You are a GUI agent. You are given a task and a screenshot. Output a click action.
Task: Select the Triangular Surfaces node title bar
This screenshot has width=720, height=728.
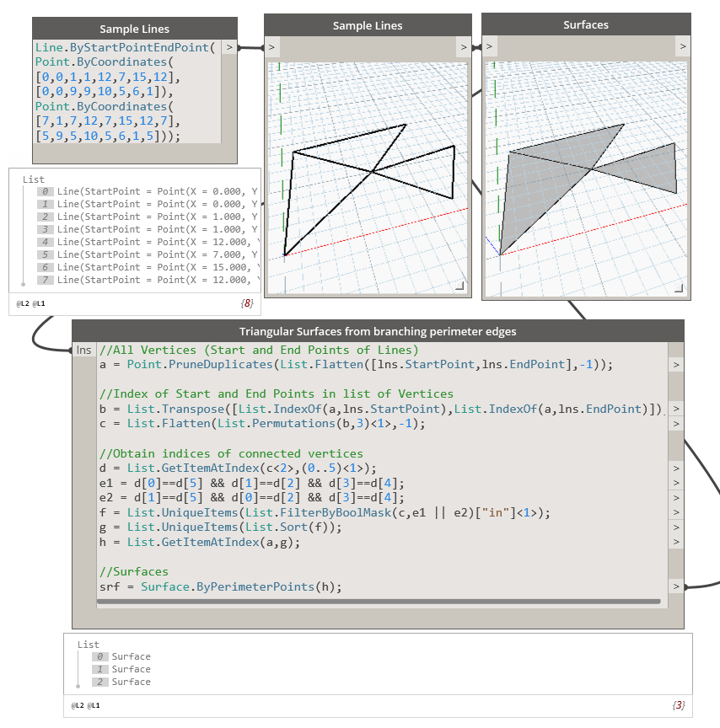(377, 332)
